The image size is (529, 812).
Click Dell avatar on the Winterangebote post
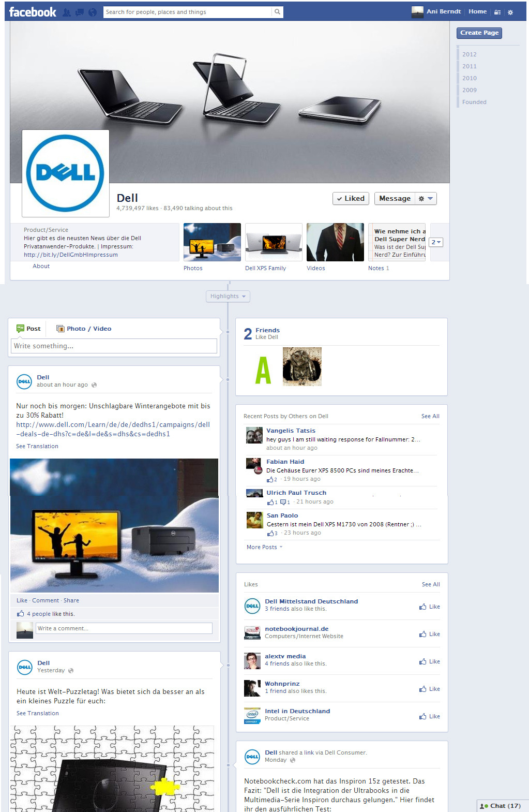(x=25, y=381)
